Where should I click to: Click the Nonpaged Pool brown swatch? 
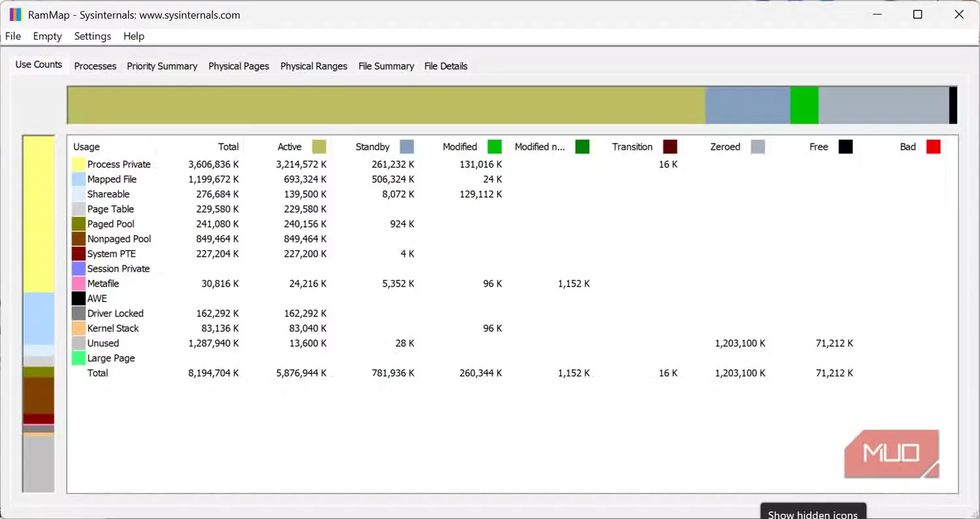coord(78,239)
